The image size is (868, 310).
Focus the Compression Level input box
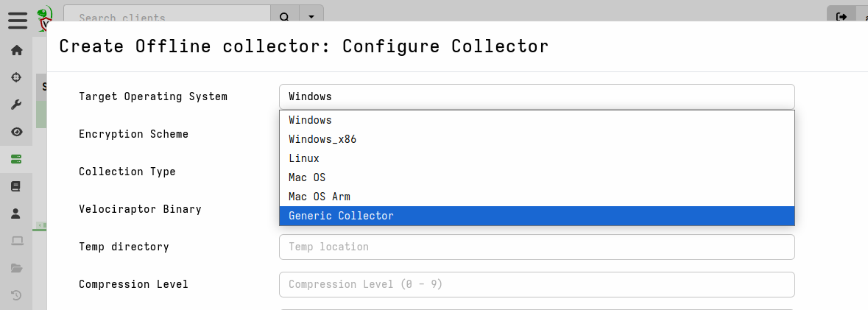(x=537, y=284)
